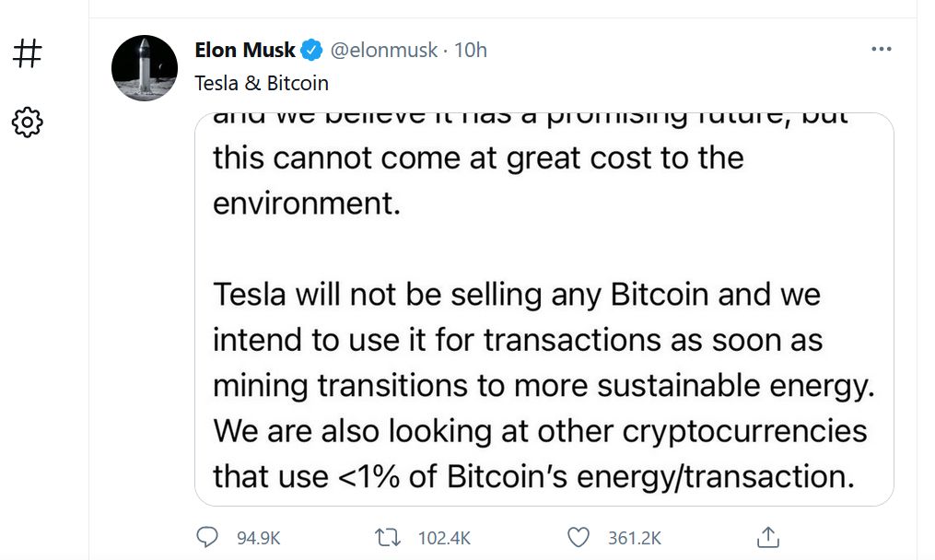Screen dimensions: 935x560
Task: Open Elon Musk's profile picture
Action: [x=145, y=68]
